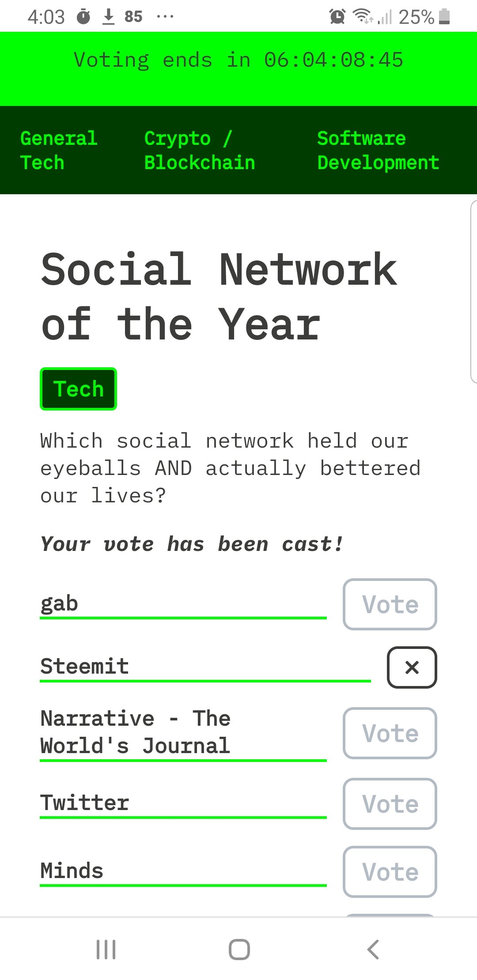The image size is (477, 980).
Task: Tap the battery indicator icon
Action: pyautogui.click(x=445, y=17)
